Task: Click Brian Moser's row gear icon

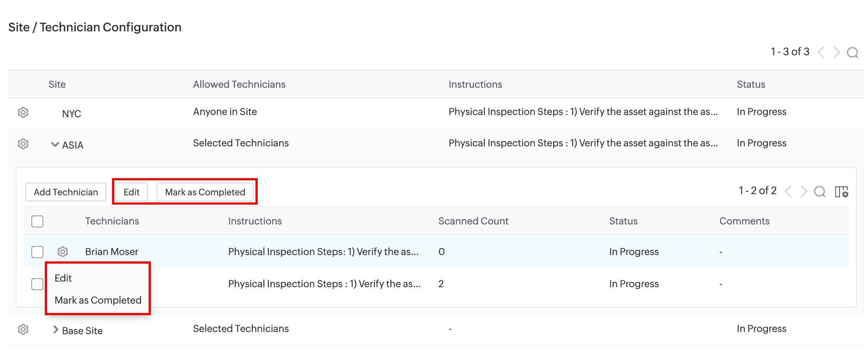Action: click(63, 252)
